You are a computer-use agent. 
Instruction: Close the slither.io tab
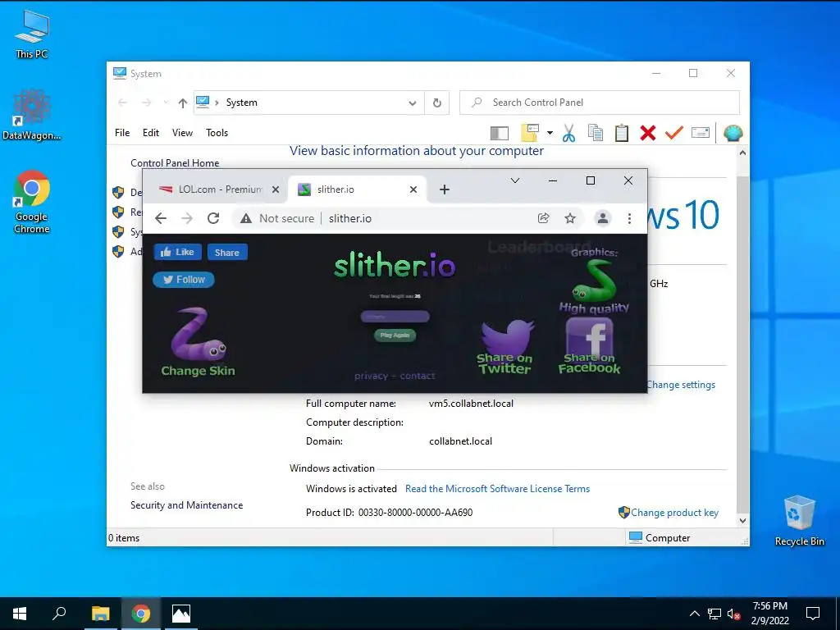coord(413,189)
